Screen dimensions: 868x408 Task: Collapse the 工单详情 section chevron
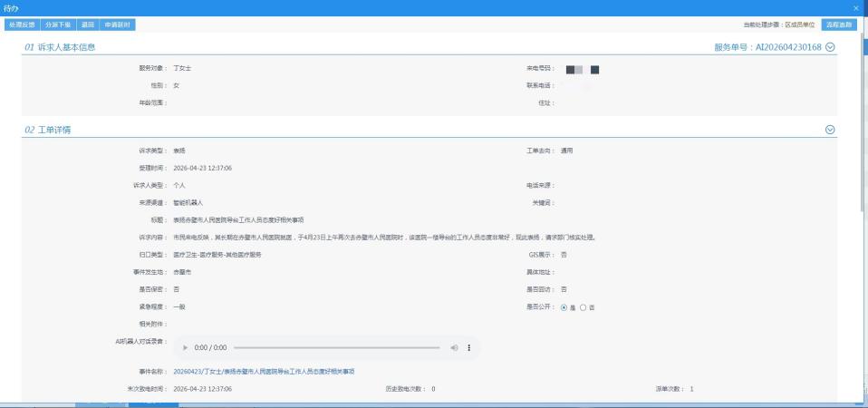click(x=830, y=130)
